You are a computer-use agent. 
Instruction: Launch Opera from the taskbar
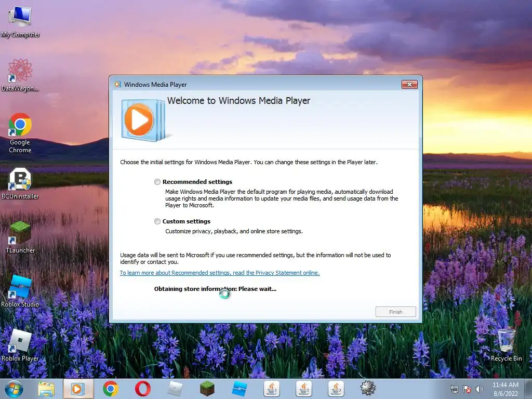point(142,389)
